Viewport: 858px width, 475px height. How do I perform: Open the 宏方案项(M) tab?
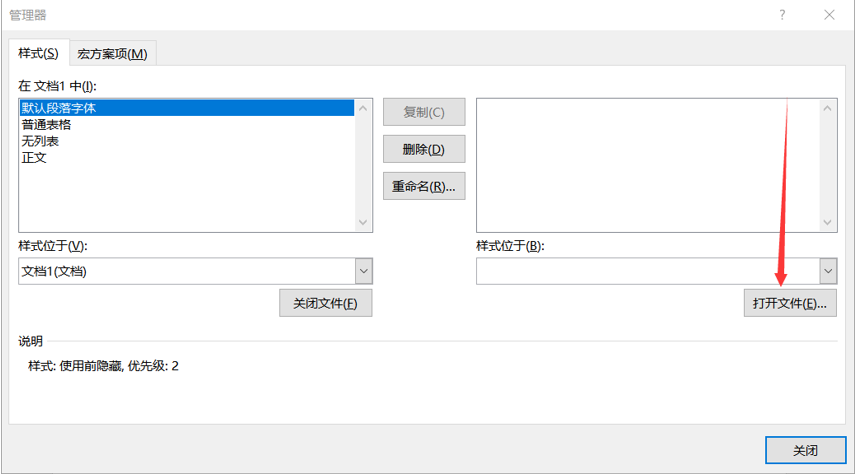[x=112, y=54]
